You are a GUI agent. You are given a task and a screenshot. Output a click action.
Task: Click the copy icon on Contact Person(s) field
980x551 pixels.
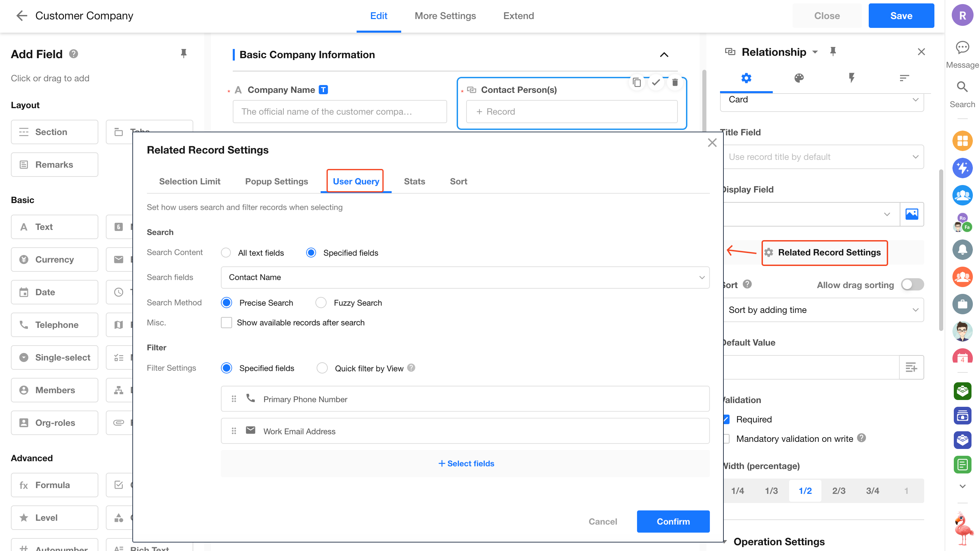click(636, 82)
